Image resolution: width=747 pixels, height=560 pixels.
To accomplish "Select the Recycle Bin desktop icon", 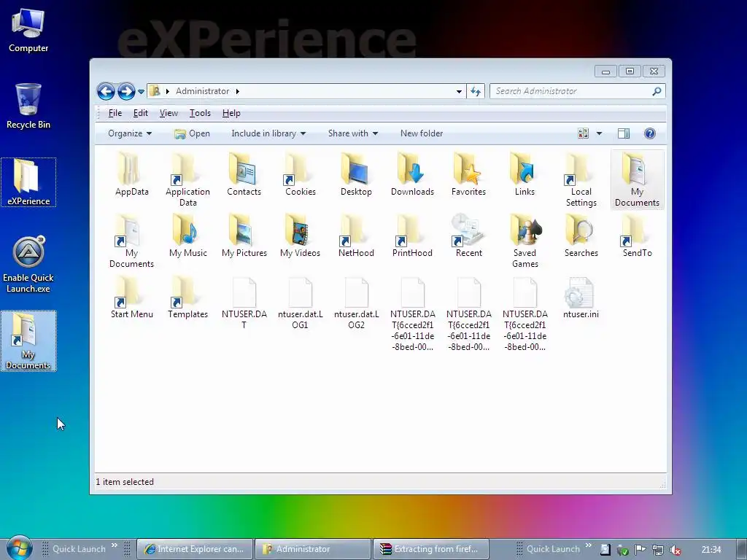I will pyautogui.click(x=28, y=106).
